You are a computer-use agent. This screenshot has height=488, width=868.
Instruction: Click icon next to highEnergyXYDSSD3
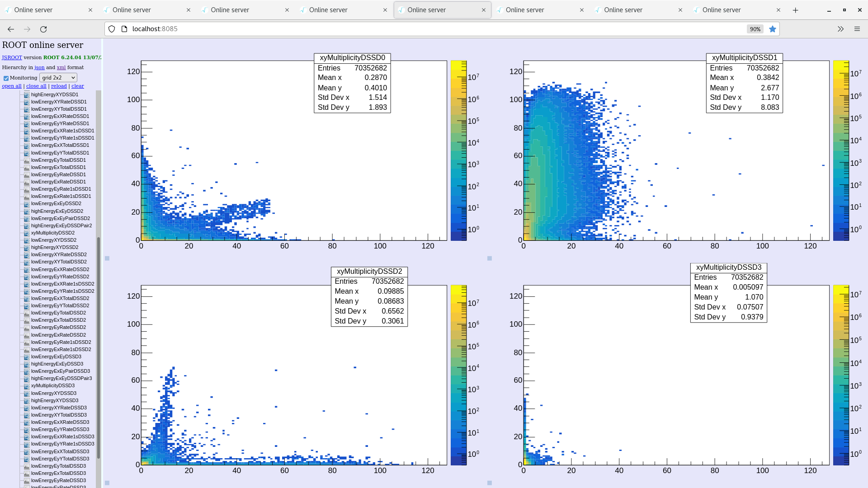point(27,401)
